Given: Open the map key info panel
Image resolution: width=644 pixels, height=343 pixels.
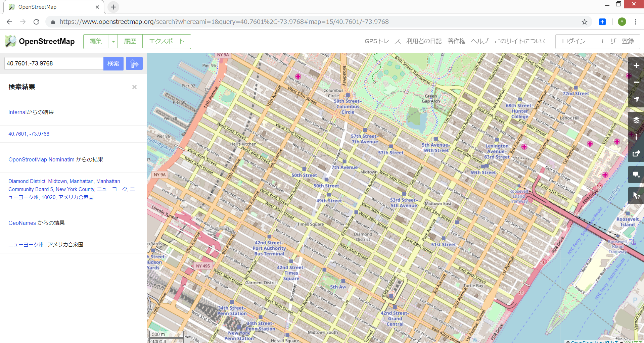Looking at the screenshot, I should (636, 137).
